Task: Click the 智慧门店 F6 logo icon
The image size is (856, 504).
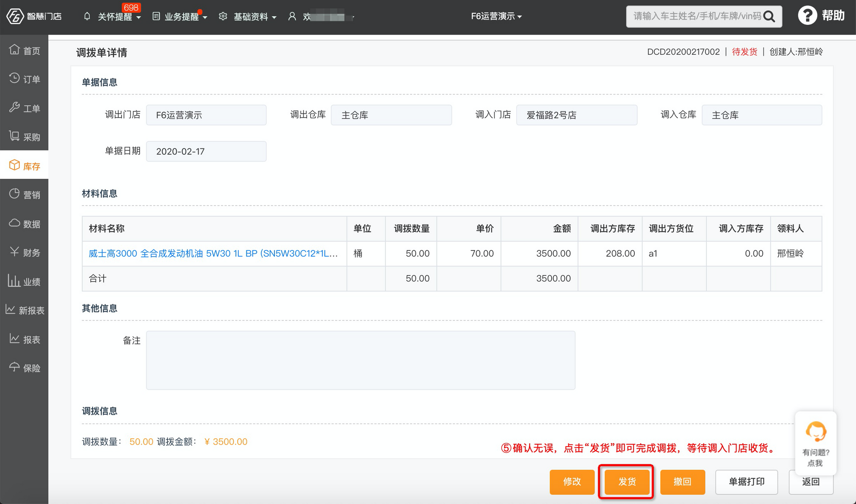Action: 15,16
